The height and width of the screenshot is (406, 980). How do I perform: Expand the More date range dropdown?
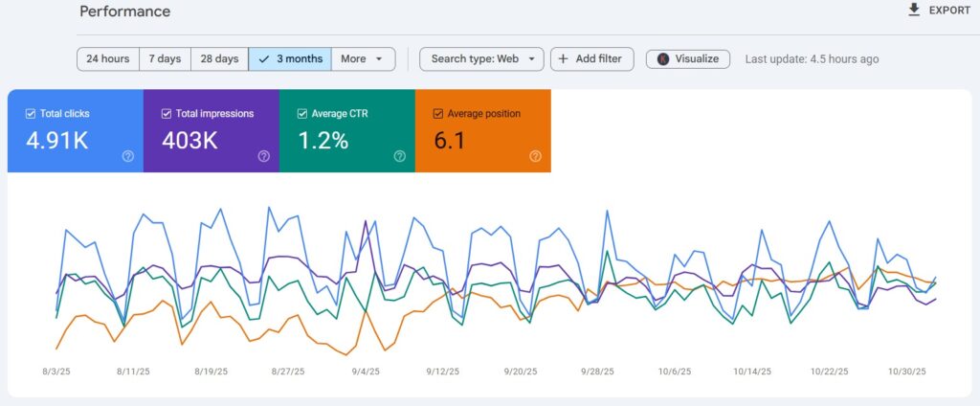pyautogui.click(x=363, y=58)
